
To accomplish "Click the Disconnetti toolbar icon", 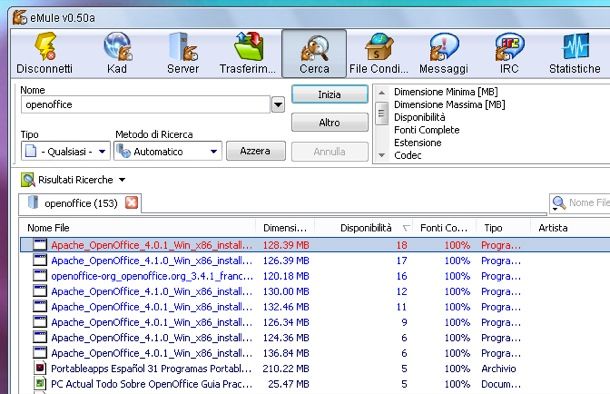I will 44,53.
